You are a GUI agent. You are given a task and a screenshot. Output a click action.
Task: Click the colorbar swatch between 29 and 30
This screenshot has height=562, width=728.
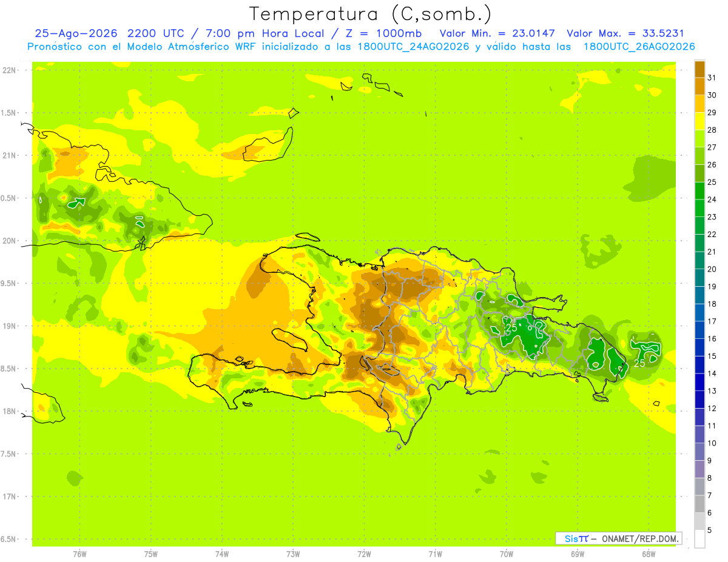pos(699,104)
